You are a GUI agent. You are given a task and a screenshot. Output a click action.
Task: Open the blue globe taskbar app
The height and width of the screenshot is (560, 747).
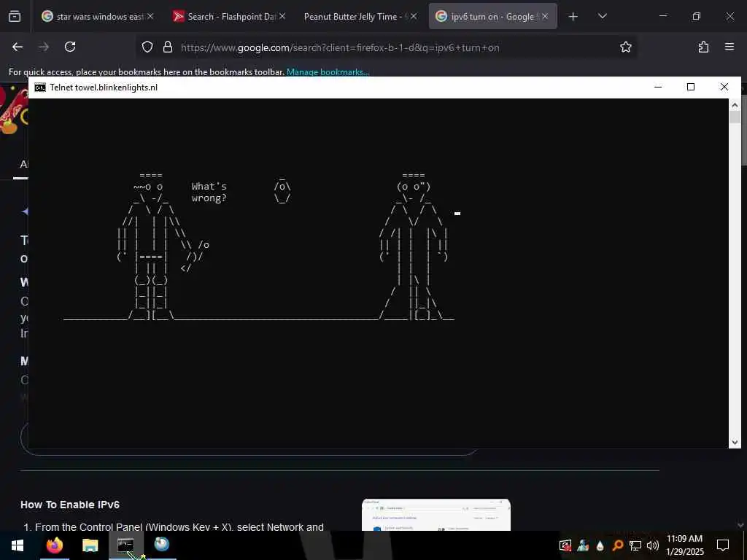[161, 545]
